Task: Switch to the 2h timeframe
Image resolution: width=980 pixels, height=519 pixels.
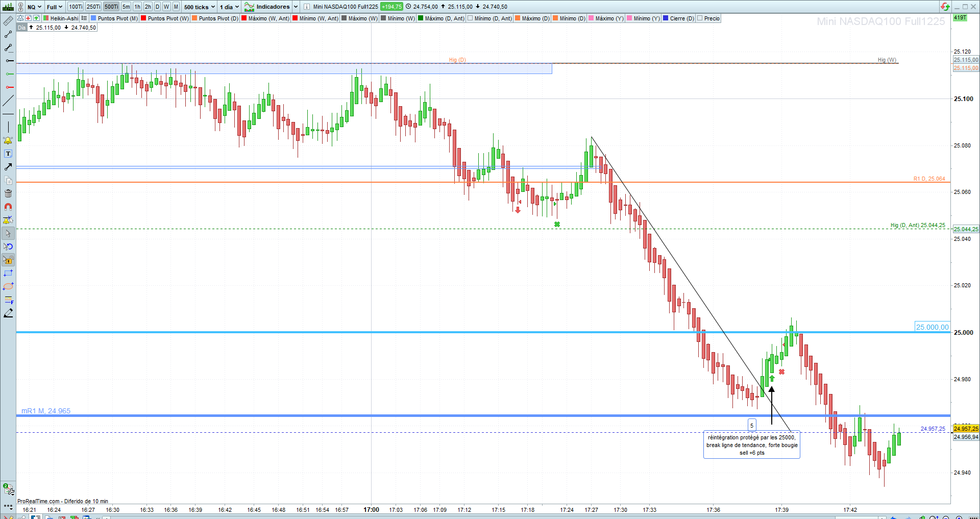Action: 148,7
